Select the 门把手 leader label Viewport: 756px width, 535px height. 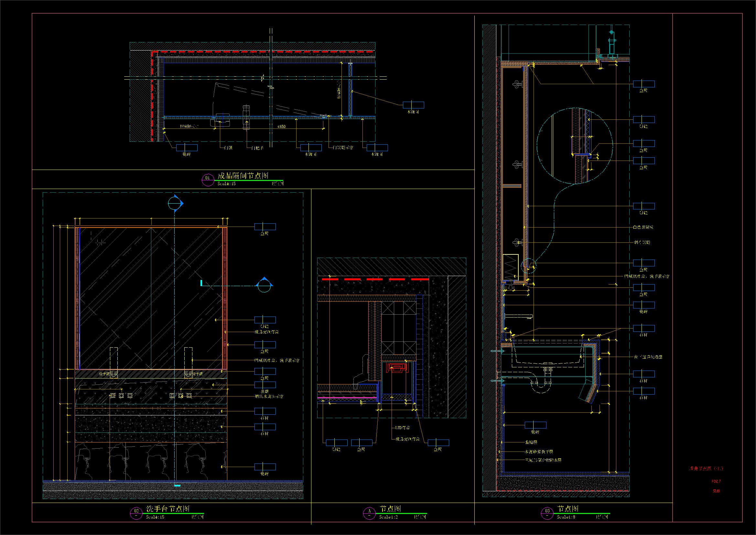coord(257,148)
